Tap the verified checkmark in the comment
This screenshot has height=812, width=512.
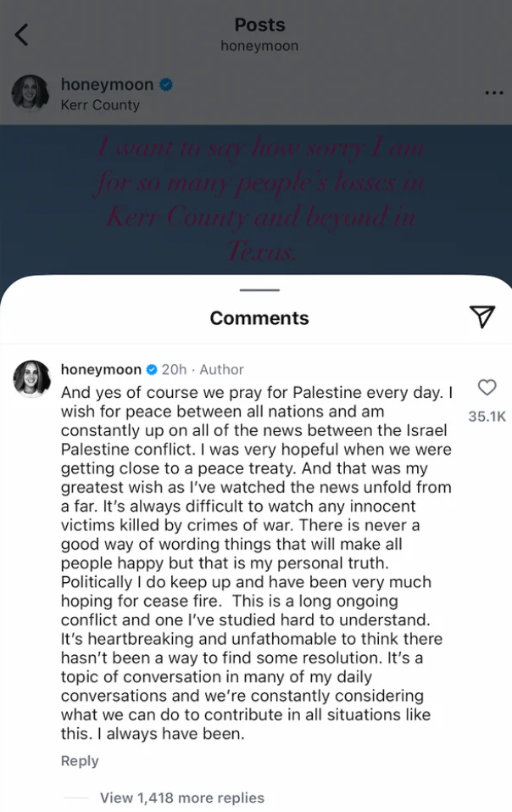pos(149,369)
